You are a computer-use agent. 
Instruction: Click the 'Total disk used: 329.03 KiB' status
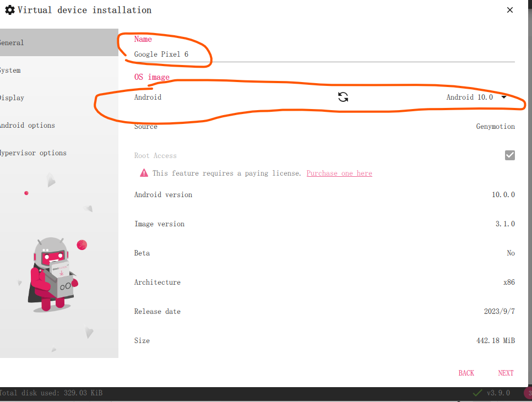[x=51, y=393]
